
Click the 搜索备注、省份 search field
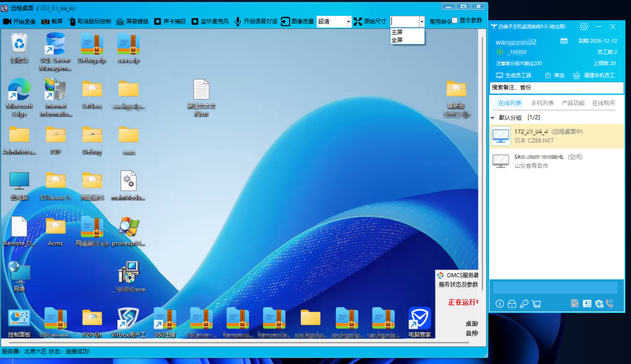(556, 88)
